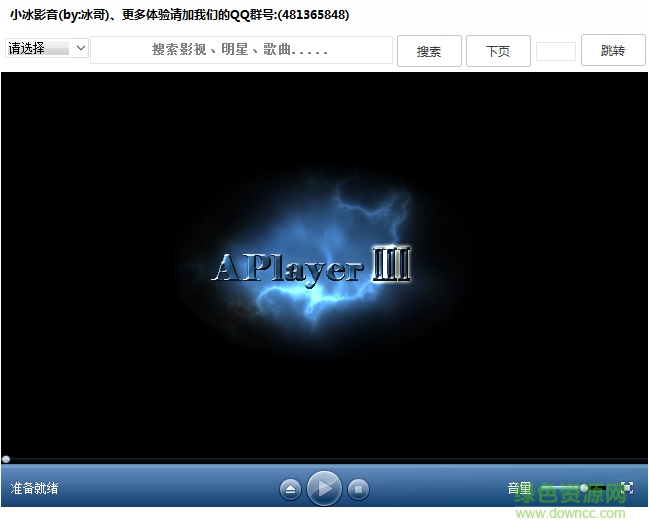Click the seek bar handle at start

point(6,459)
